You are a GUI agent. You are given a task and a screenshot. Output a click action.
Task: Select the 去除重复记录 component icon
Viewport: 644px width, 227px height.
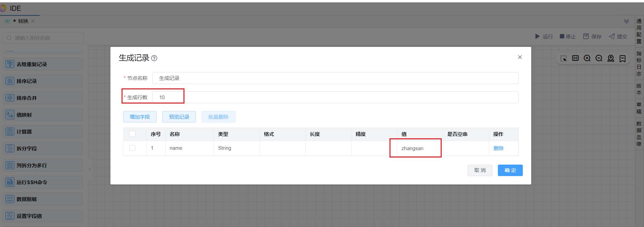10,64
